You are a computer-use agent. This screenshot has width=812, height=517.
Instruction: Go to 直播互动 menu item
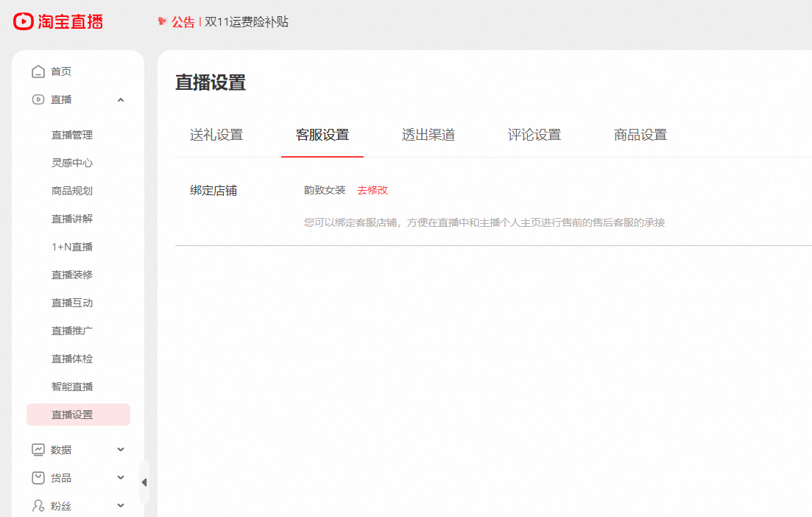[x=72, y=303]
